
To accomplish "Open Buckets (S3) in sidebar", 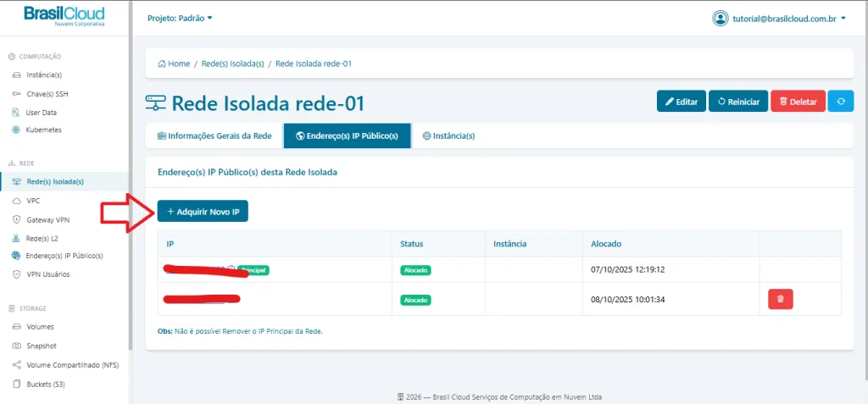I will [46, 384].
